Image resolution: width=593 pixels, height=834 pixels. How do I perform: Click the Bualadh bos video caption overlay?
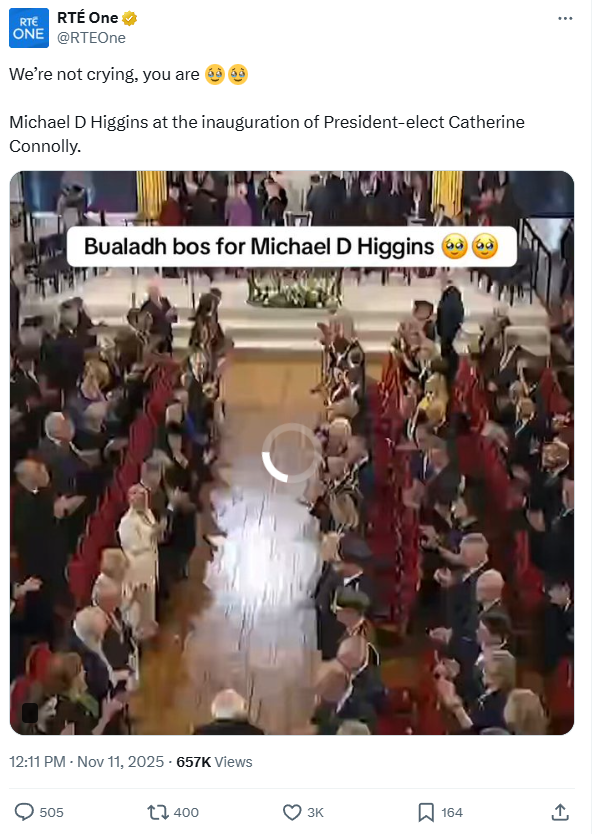pos(291,247)
